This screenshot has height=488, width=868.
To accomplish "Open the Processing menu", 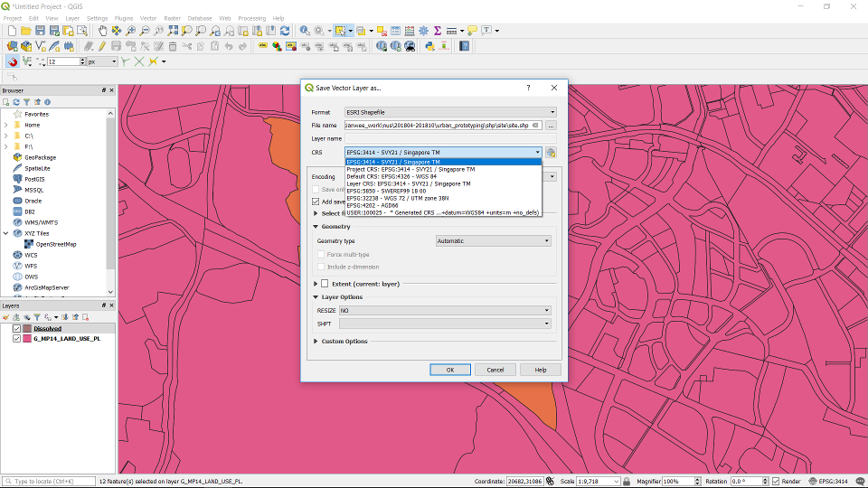I will 253,18.
